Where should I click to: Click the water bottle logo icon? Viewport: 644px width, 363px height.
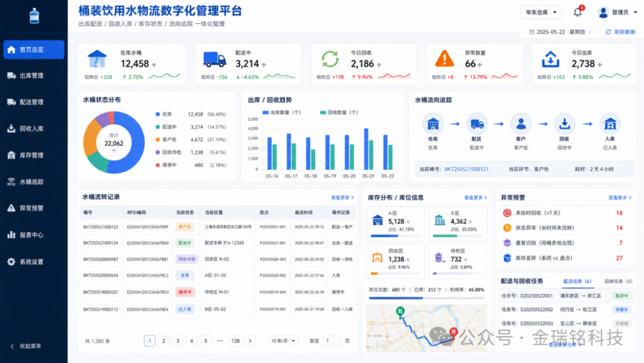pyautogui.click(x=35, y=16)
